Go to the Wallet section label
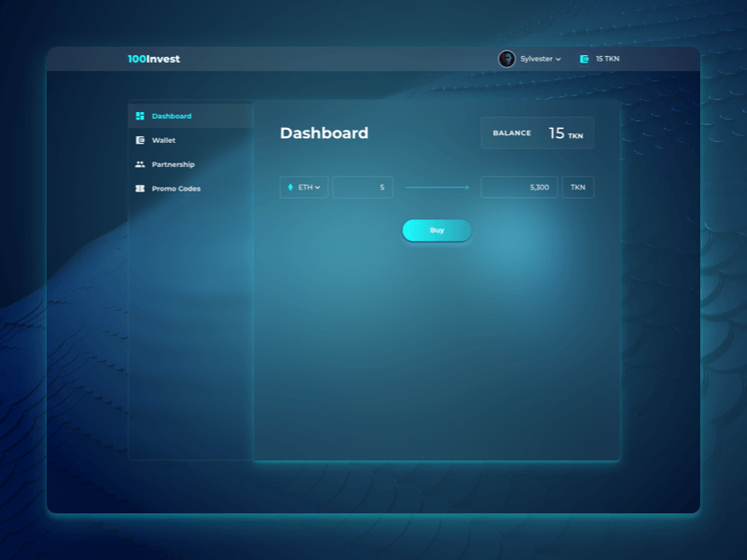 pyautogui.click(x=163, y=140)
